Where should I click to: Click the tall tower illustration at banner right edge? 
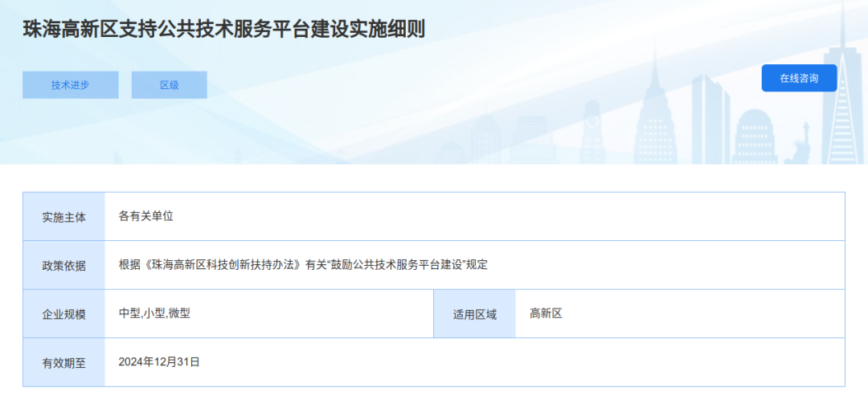pyautogui.click(x=845, y=83)
